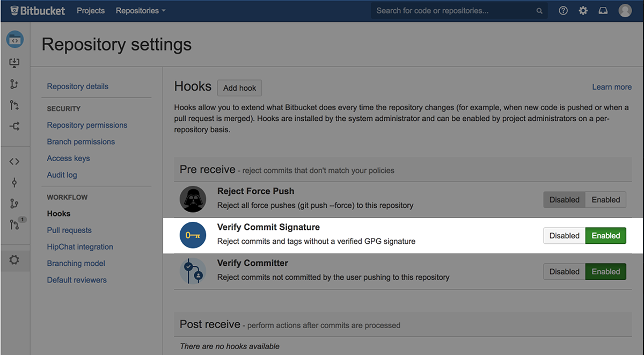Open your profile avatar
Viewport: 644px width, 355px height.
(x=625, y=10)
